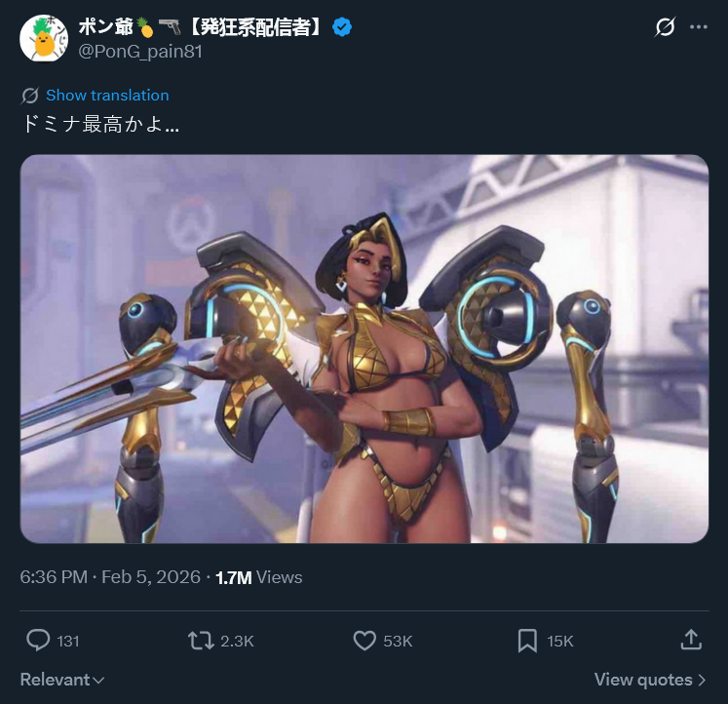The image size is (728, 704).
Task: Click the 1.7M Views count
Action: (259, 577)
